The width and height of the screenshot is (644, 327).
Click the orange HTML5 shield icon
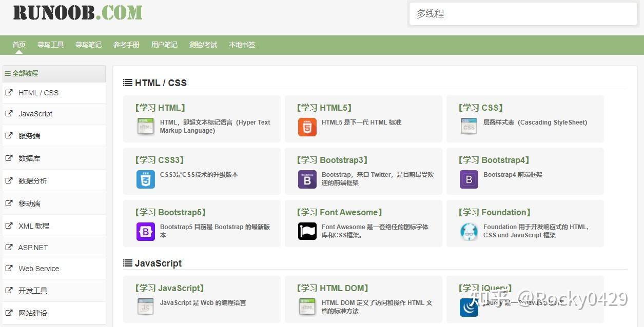pos(307,127)
